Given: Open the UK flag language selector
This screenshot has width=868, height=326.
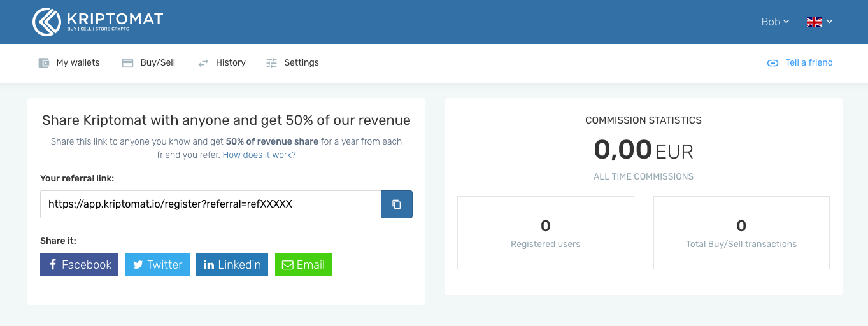Looking at the screenshot, I should point(819,22).
